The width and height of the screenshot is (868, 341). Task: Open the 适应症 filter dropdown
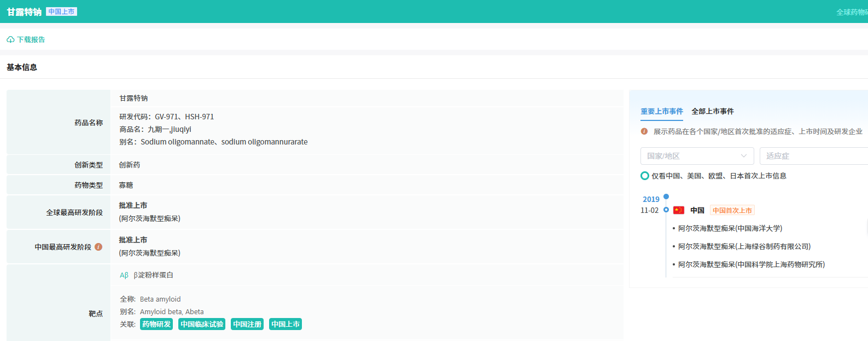tap(814, 156)
